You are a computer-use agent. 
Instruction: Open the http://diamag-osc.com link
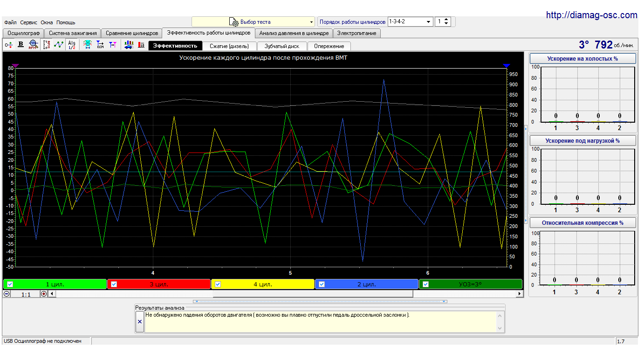click(592, 15)
